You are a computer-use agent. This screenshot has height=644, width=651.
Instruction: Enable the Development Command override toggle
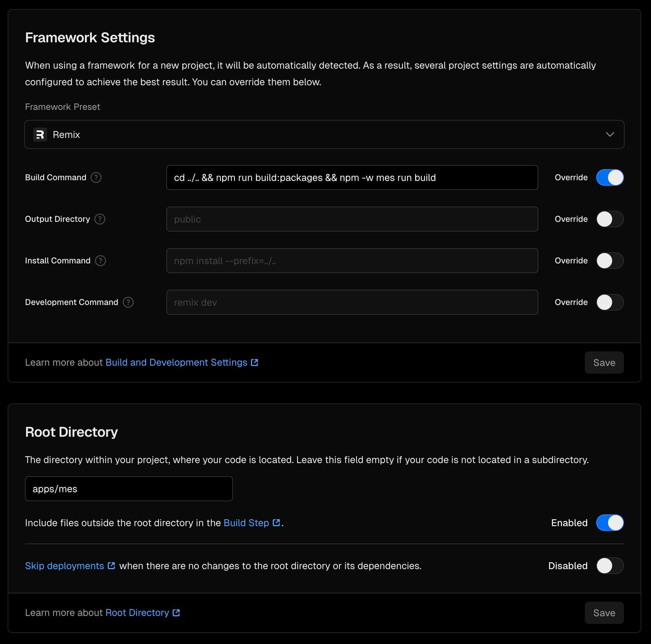click(610, 302)
